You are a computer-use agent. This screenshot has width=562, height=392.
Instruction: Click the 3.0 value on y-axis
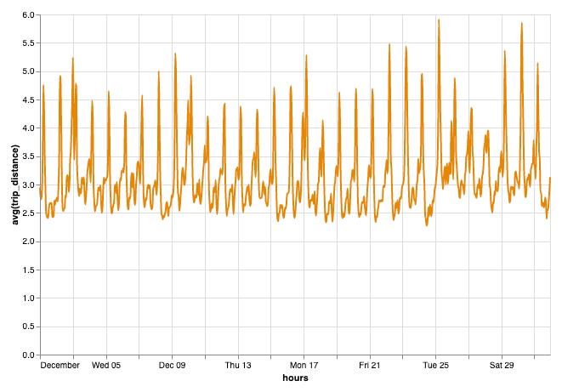(28, 185)
